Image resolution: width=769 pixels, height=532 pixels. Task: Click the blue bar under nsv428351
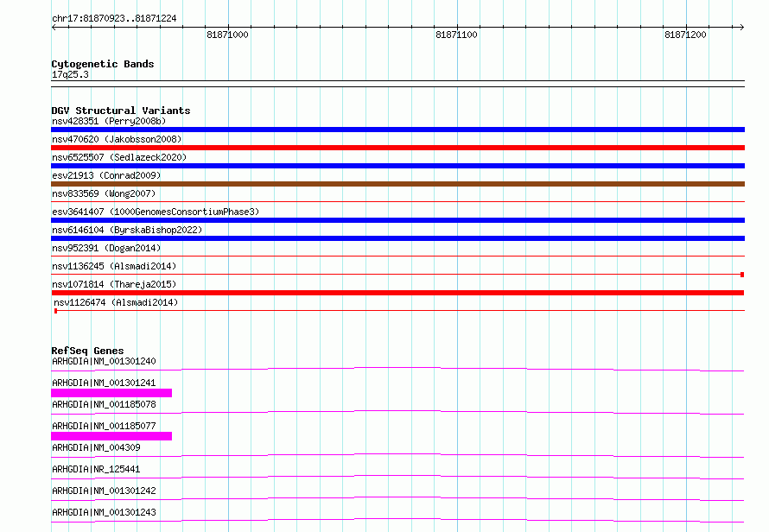click(x=397, y=130)
